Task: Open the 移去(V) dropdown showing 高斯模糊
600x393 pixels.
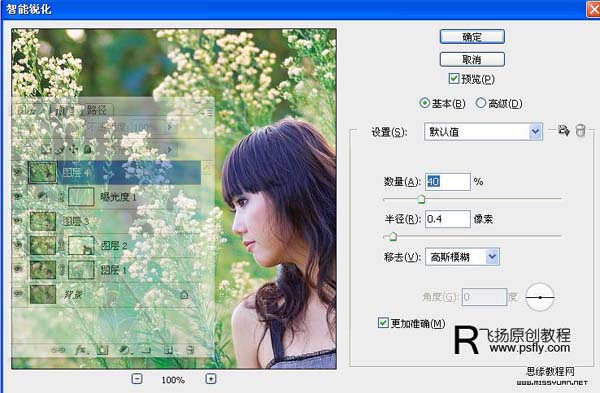Action: pyautogui.click(x=462, y=257)
